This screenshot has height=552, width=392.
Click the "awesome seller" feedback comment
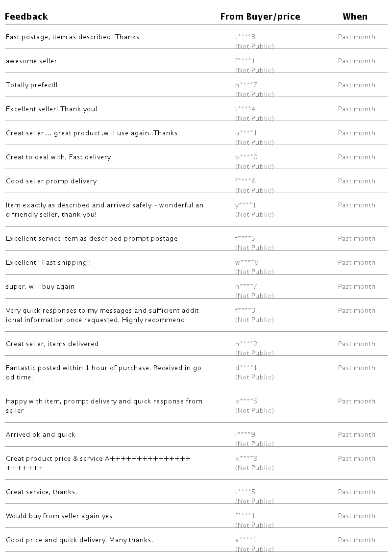coord(31,61)
